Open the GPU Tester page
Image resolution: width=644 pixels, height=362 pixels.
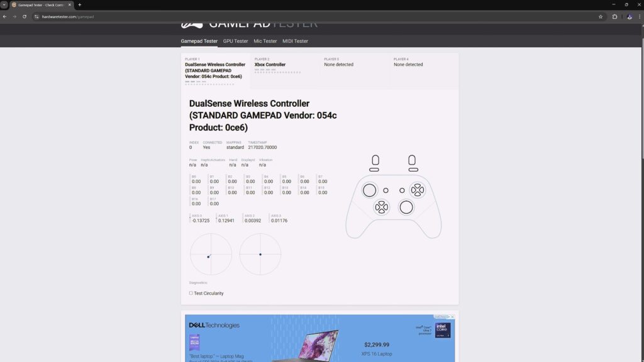pos(235,41)
